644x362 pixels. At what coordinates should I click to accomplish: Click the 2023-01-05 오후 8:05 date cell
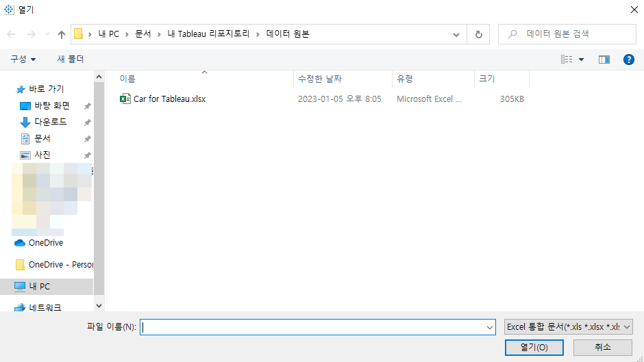(x=340, y=99)
